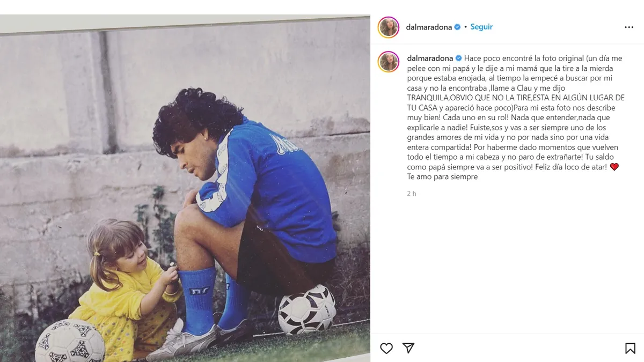Select the 'Te amo para siempre' caption line
The width and height of the screenshot is (644, 362).
click(x=442, y=176)
